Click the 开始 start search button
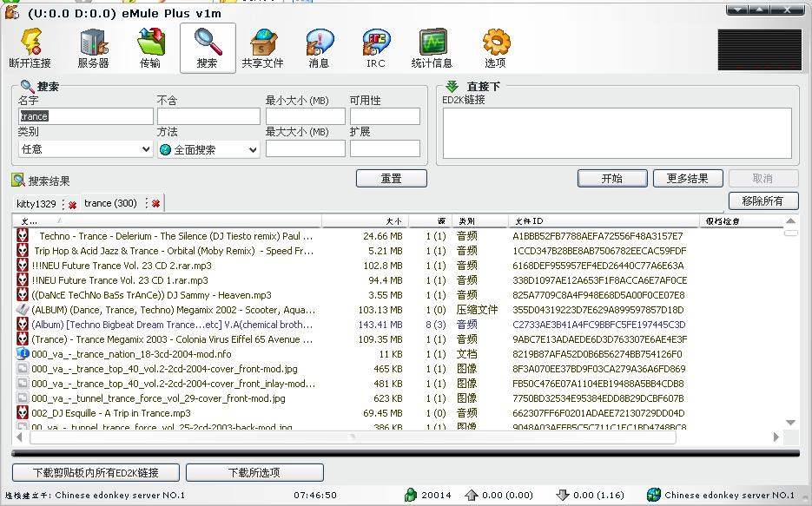This screenshot has height=506, width=812. pyautogui.click(x=612, y=178)
